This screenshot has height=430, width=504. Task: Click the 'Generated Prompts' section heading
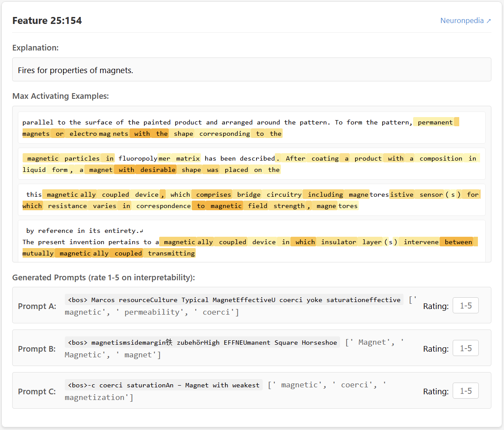[103, 277]
